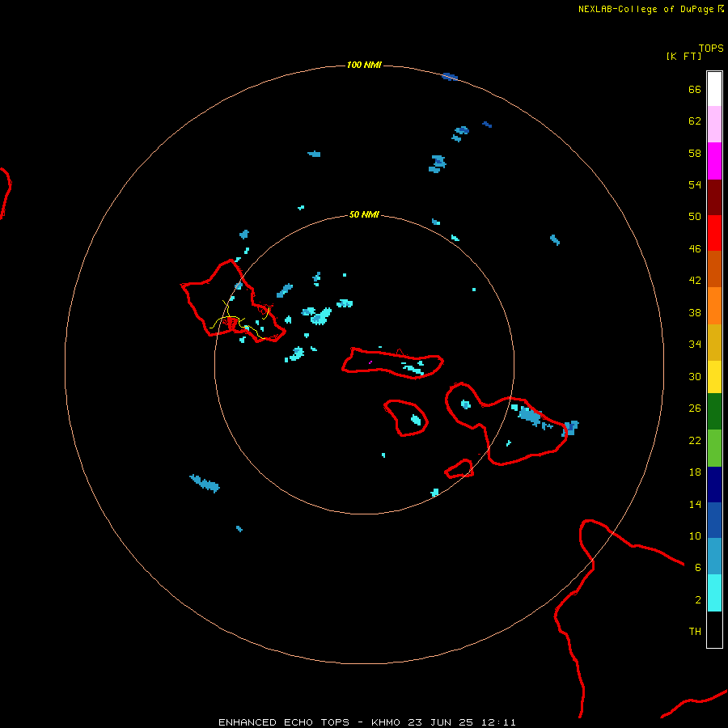Click the TH legend label
728x728 pixels.
[695, 632]
